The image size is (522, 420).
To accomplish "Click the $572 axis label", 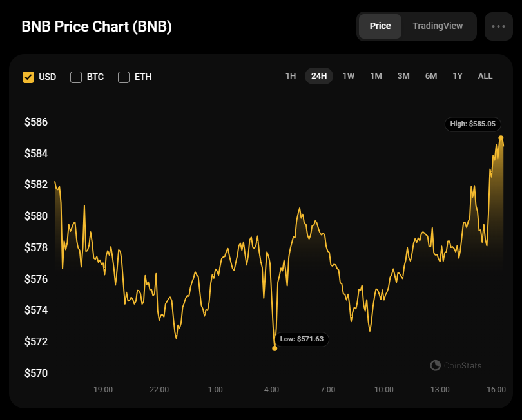I will click(36, 341).
